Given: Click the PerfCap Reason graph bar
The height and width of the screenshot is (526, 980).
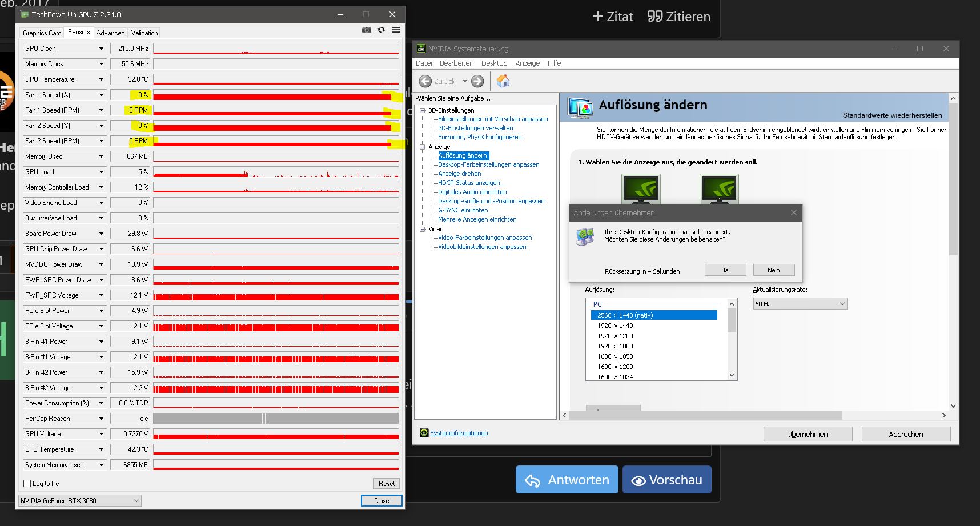Looking at the screenshot, I should point(276,419).
